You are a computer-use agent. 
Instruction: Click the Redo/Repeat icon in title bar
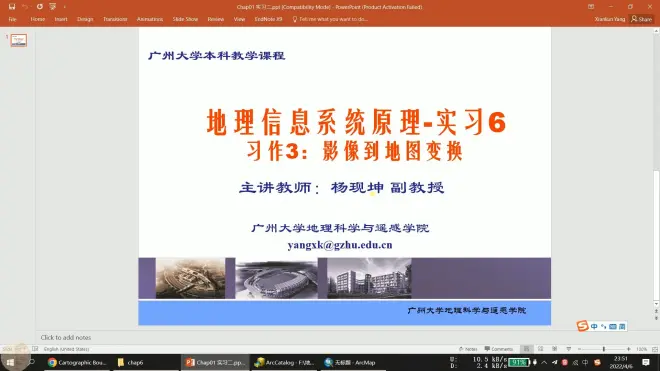[40, 7]
